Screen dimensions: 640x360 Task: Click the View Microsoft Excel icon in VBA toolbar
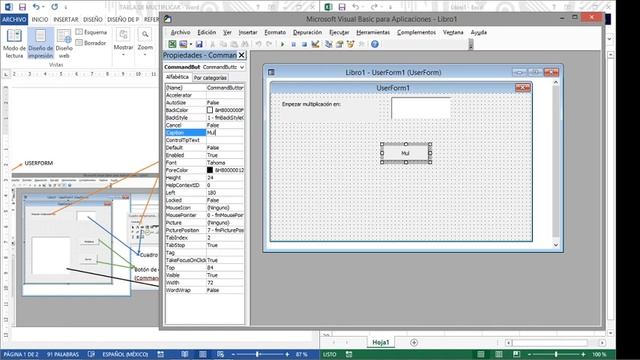pyautogui.click(x=172, y=44)
